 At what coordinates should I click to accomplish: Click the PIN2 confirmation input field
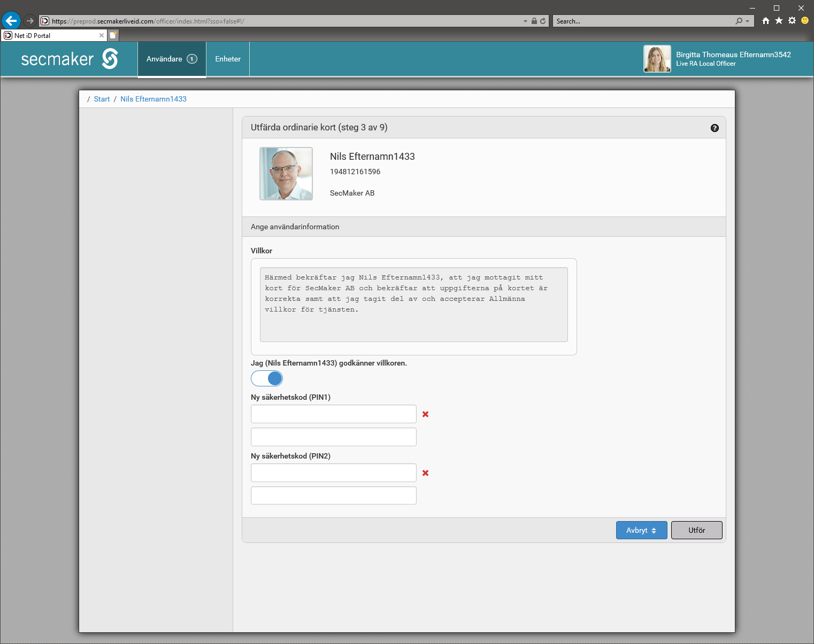pos(333,495)
